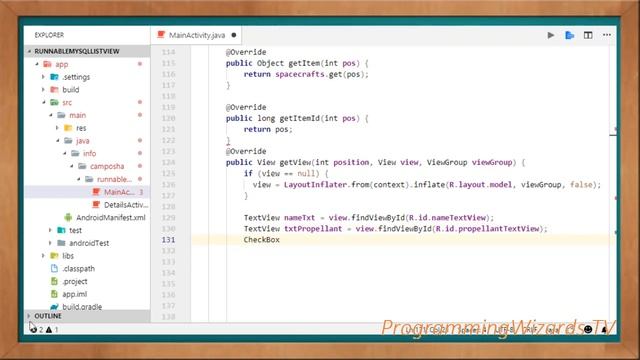The width and height of the screenshot is (640, 360).
Task: Open app.iml file
Action: point(74,294)
